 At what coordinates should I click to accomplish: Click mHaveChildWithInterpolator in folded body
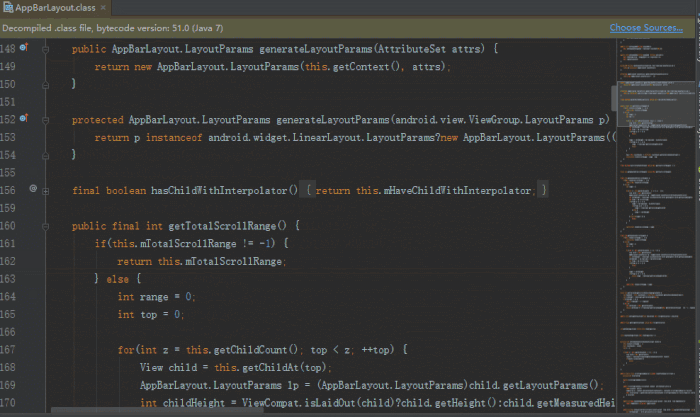(x=457, y=191)
